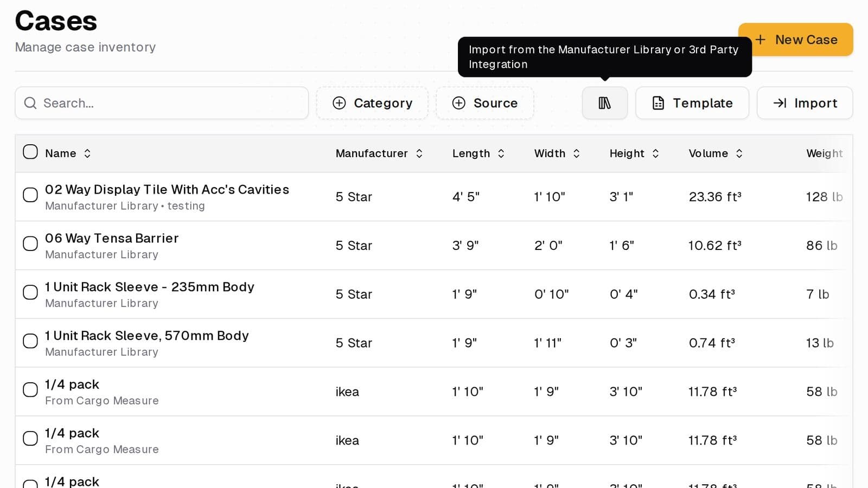Open the 02 Way Display Tile With Acc's Cavities case
868x488 pixels.
point(167,189)
